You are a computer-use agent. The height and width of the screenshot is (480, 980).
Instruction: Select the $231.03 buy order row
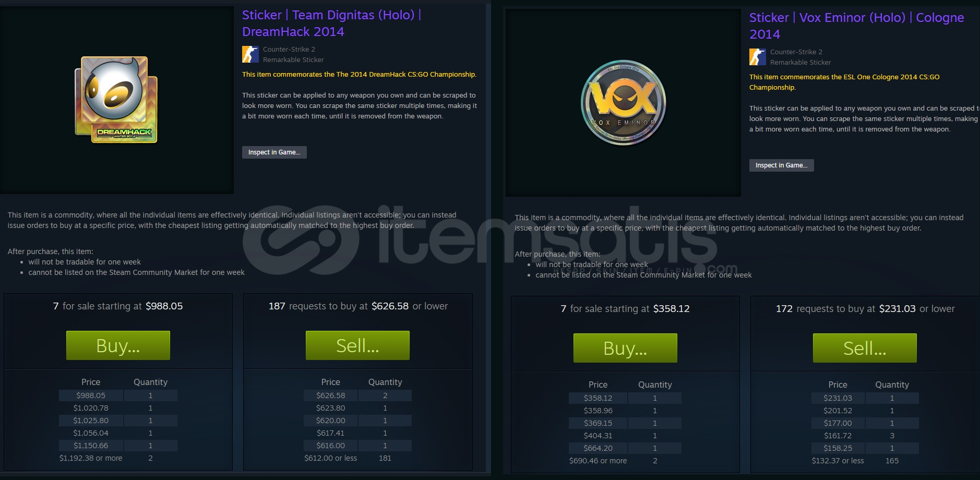coord(865,398)
